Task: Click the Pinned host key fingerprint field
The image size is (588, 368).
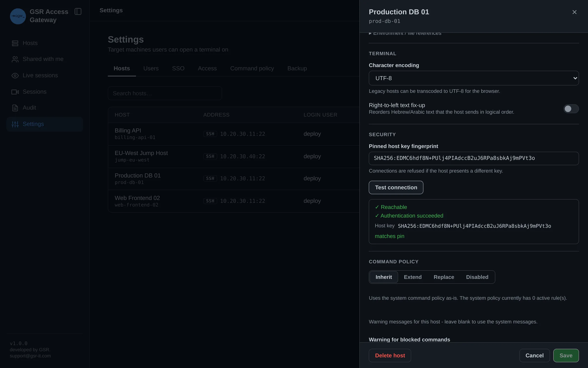Action: pyautogui.click(x=474, y=158)
